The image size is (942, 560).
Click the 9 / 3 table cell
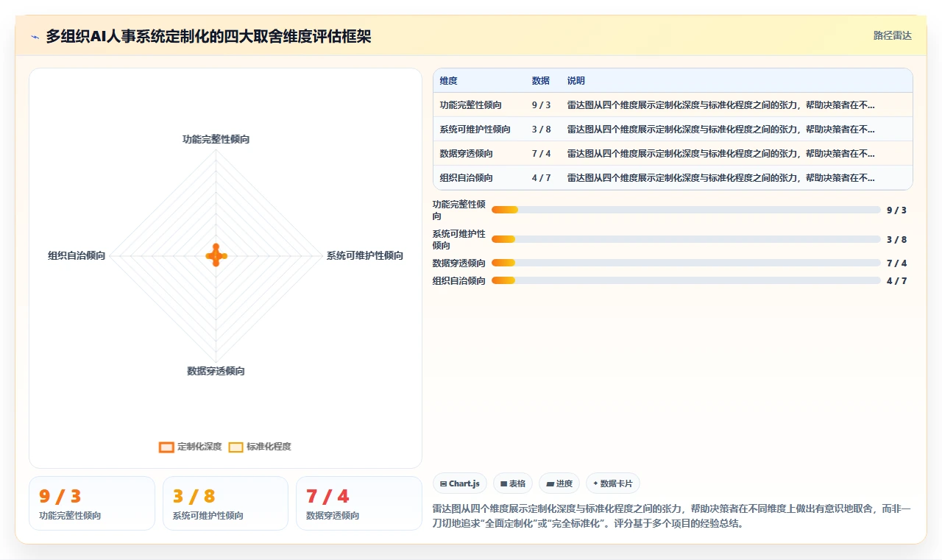click(541, 105)
